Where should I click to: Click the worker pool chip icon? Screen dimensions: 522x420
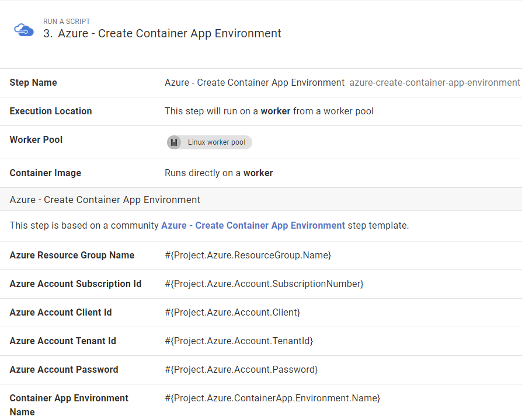click(x=174, y=142)
